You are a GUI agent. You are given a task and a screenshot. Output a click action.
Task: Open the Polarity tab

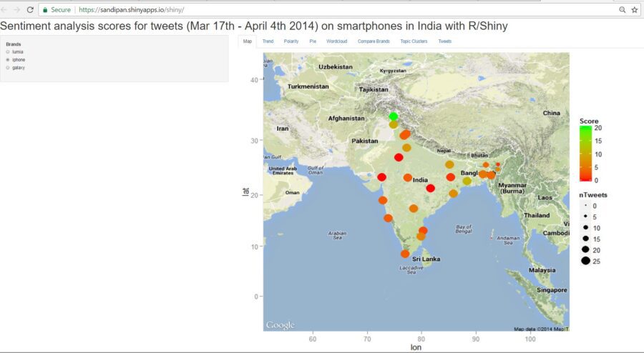tap(291, 41)
